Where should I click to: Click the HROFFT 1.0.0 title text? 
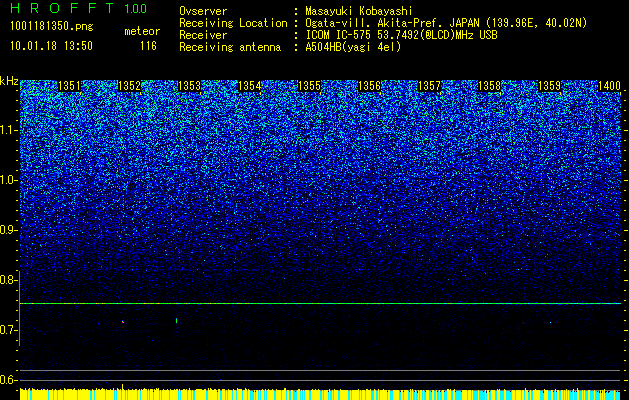tap(78, 8)
